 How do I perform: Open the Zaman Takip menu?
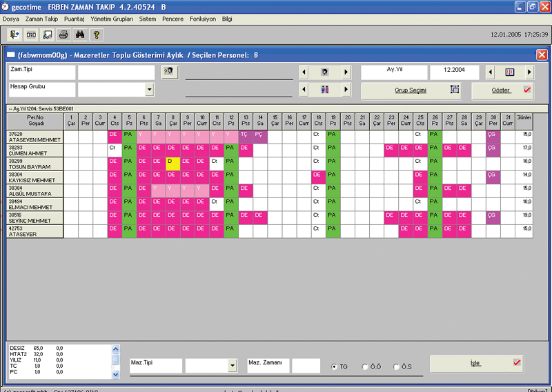point(41,19)
